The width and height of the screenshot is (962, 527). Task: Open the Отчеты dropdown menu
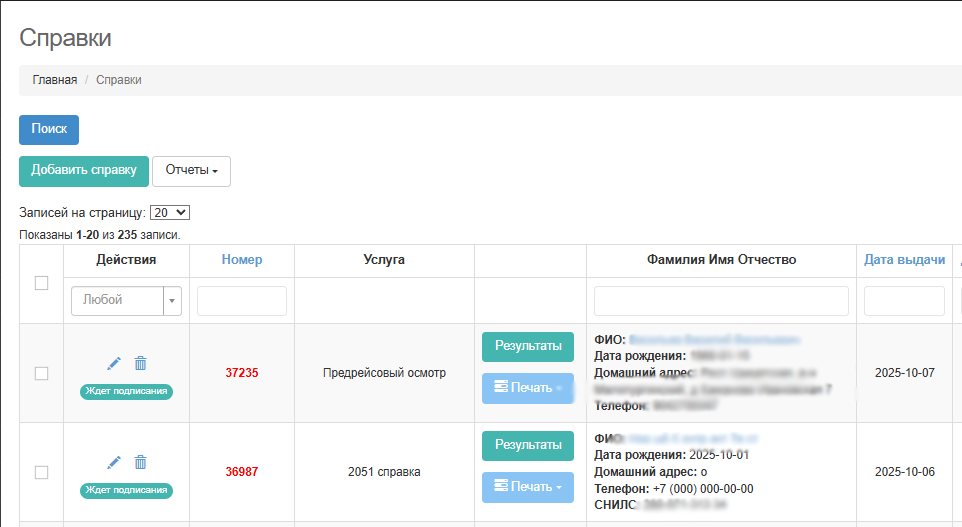(191, 171)
